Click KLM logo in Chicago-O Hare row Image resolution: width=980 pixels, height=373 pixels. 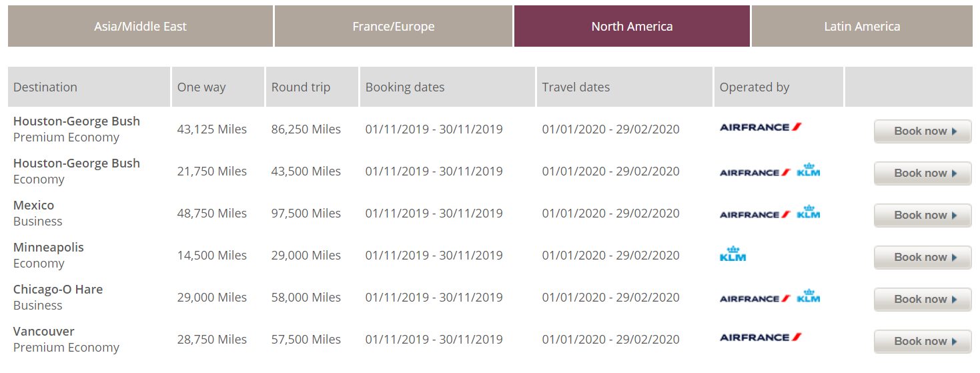(x=808, y=296)
